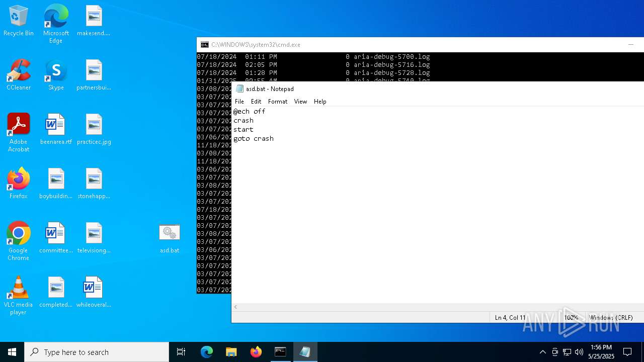Open VLC media player desktop shortcut
The height and width of the screenshot is (362, 644).
pyautogui.click(x=19, y=295)
